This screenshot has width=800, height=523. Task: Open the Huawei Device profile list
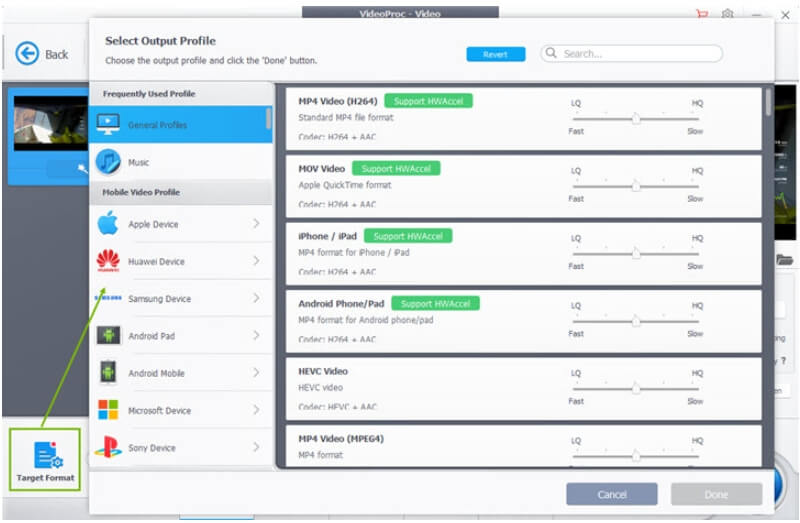181,261
